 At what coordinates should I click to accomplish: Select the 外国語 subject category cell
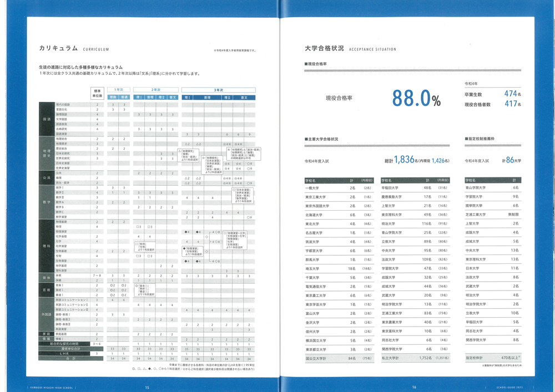click(47, 314)
